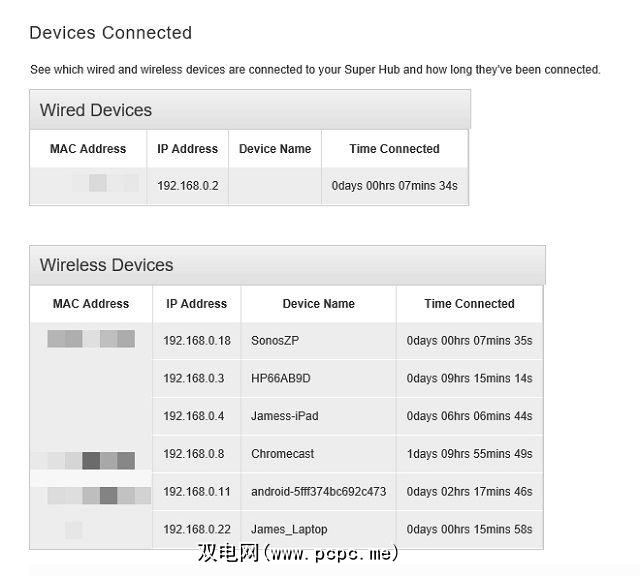The width and height of the screenshot is (640, 576).
Task: Click the Devices Connected page heading
Action: (x=110, y=33)
